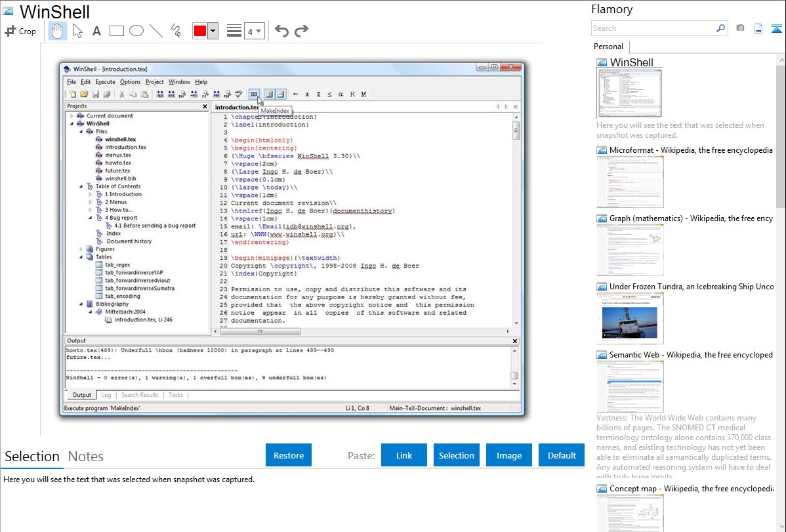Click the plus-minus symbol toolbar icon
The image size is (786, 532).
tap(307, 94)
